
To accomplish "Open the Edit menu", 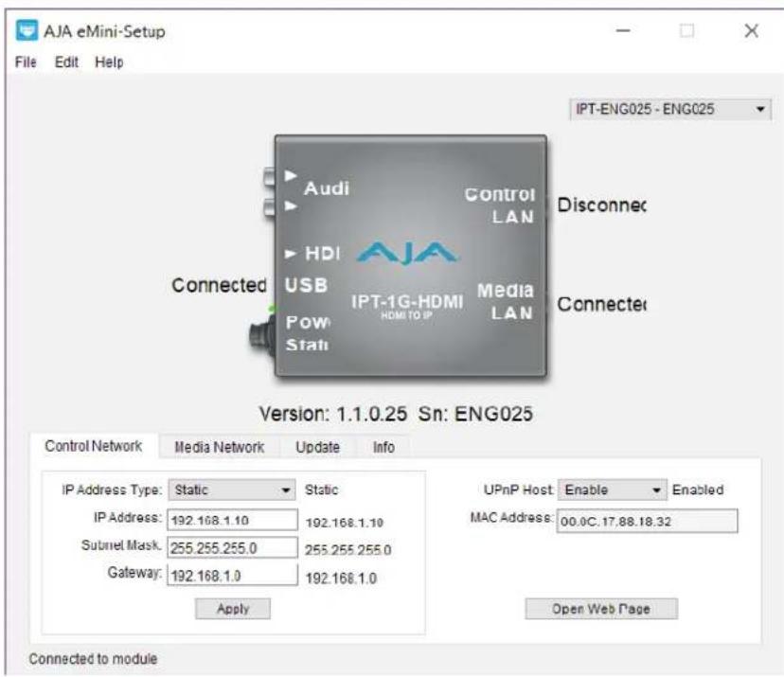I will [66, 62].
